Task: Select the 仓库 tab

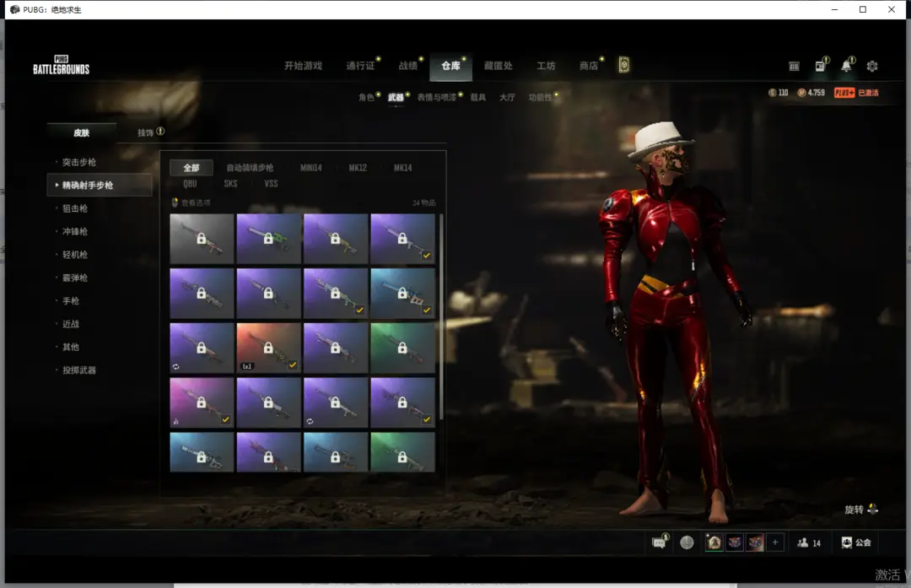Action: [450, 67]
